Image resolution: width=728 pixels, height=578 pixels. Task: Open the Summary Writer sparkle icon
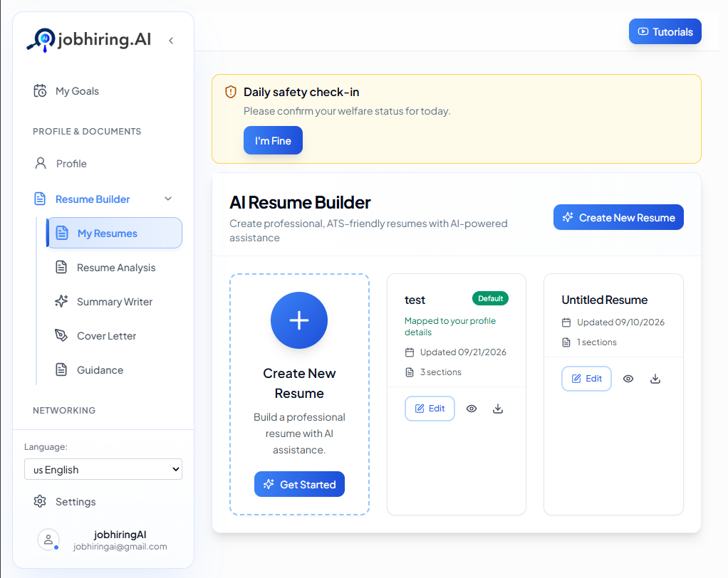coord(61,302)
